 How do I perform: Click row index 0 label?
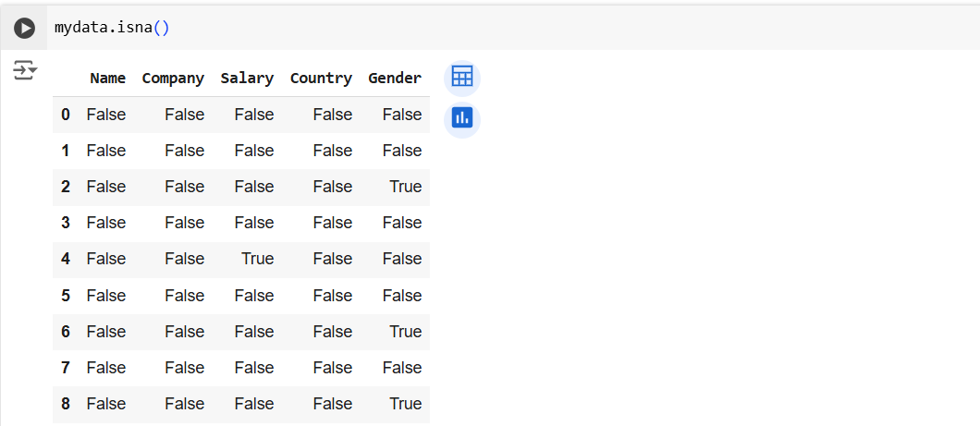66,115
